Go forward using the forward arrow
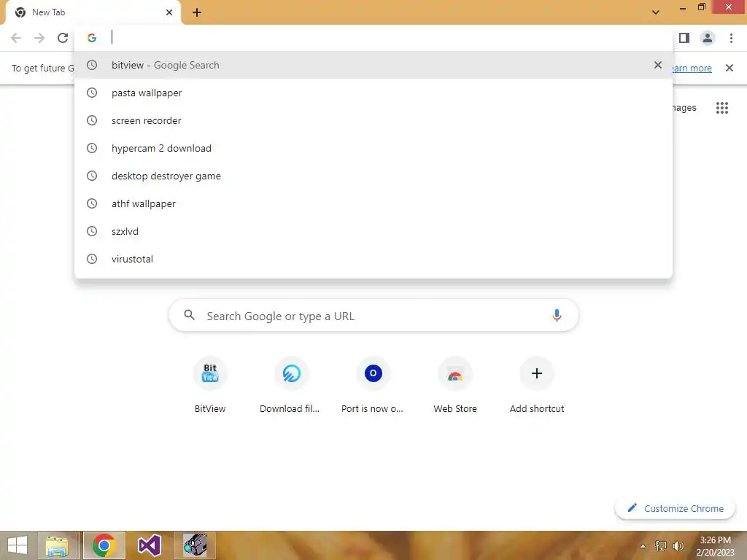The width and height of the screenshot is (747, 560). [x=39, y=38]
